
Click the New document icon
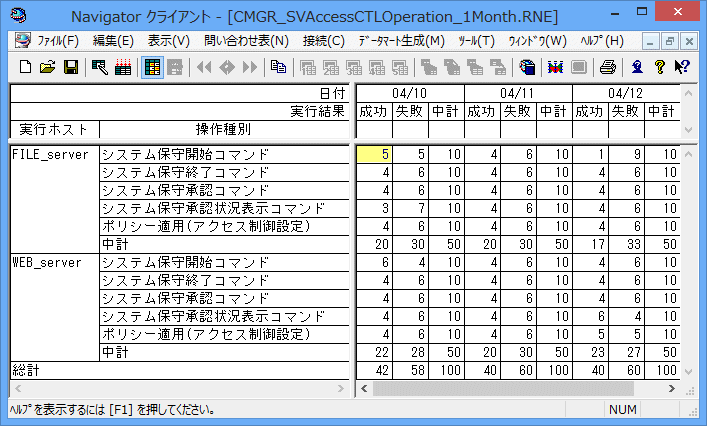26,68
